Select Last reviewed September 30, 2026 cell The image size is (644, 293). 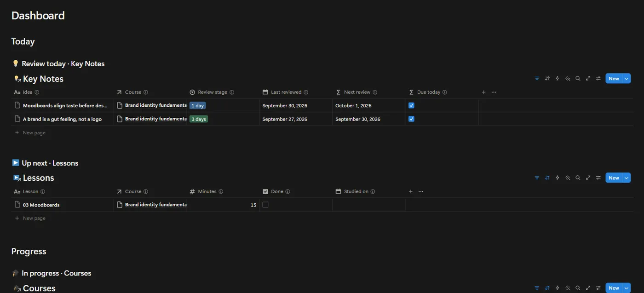pyautogui.click(x=296, y=106)
